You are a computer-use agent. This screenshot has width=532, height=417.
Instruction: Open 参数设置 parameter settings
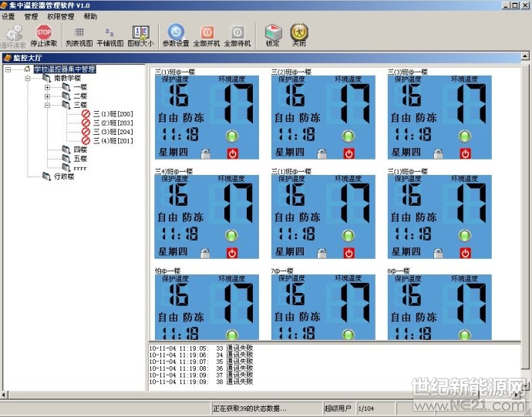(176, 32)
